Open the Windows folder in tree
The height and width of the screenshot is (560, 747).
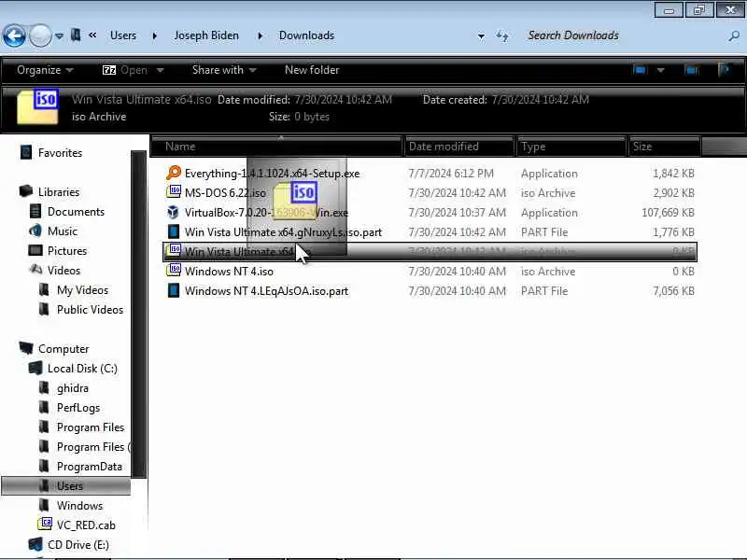(79, 506)
